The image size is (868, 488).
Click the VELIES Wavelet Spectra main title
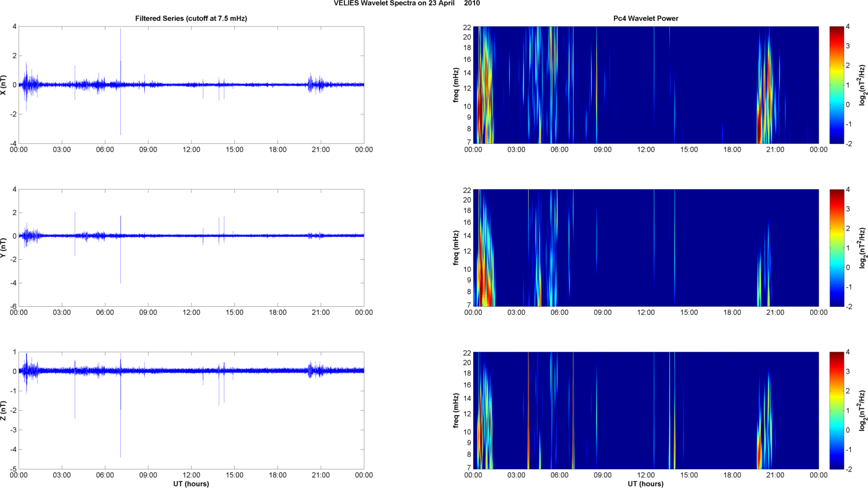(x=407, y=3)
